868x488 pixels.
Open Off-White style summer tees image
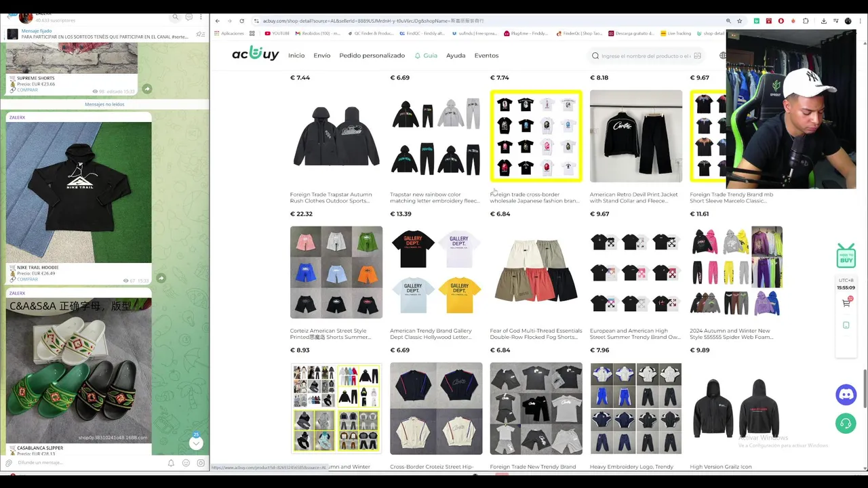(x=636, y=272)
